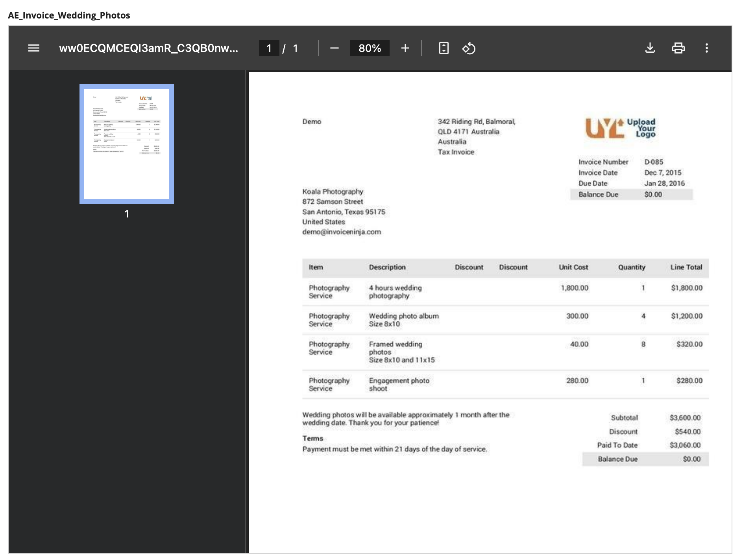Download the PDF file
The width and height of the screenshot is (743, 560).
650,48
